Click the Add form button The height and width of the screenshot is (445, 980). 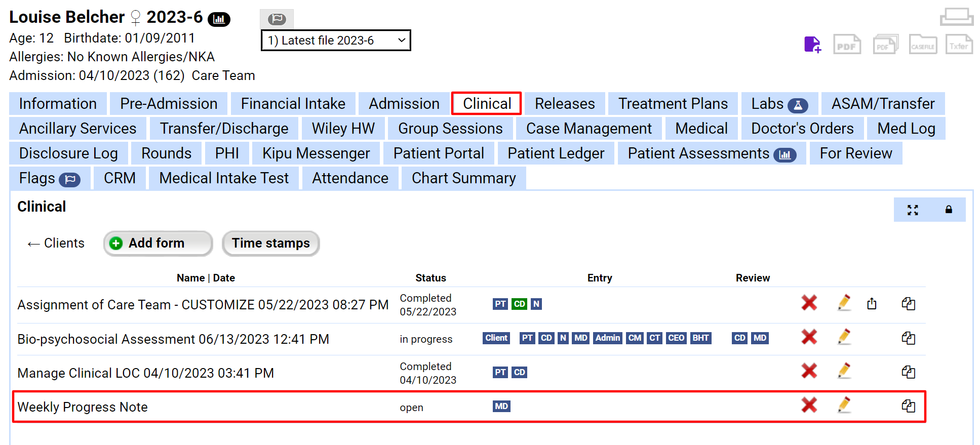(158, 244)
